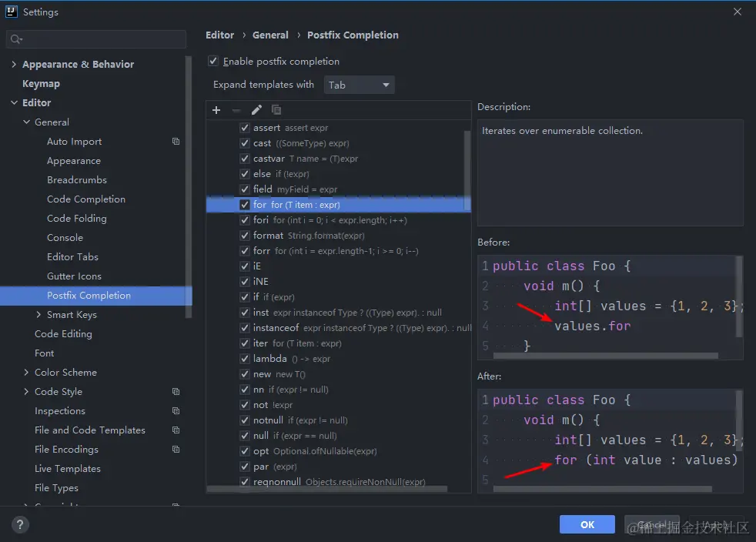Select the else if (!expr) row
Viewport: 756px width, 542px height.
coord(339,174)
